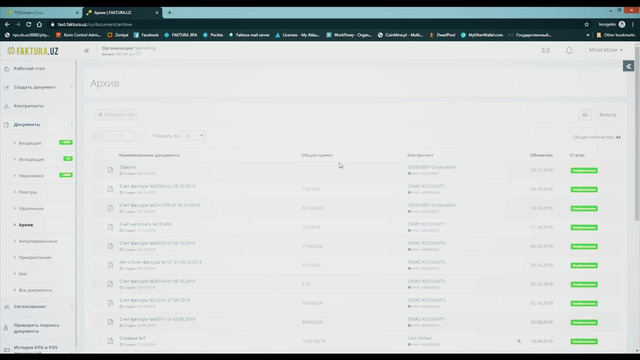Image resolution: width=640 pixels, height=360 pixels.
Task: Open the browser three-dot menu
Action: [x=633, y=24]
